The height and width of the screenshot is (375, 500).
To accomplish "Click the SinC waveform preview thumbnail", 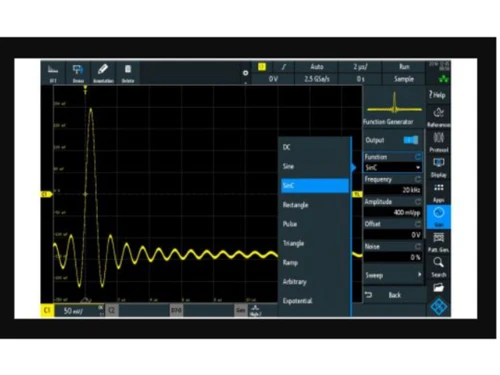I will coord(394,104).
